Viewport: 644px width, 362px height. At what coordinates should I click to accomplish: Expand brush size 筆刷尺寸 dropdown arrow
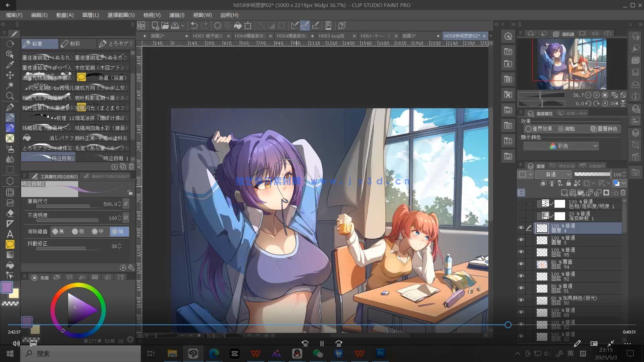pyautogui.click(x=126, y=203)
